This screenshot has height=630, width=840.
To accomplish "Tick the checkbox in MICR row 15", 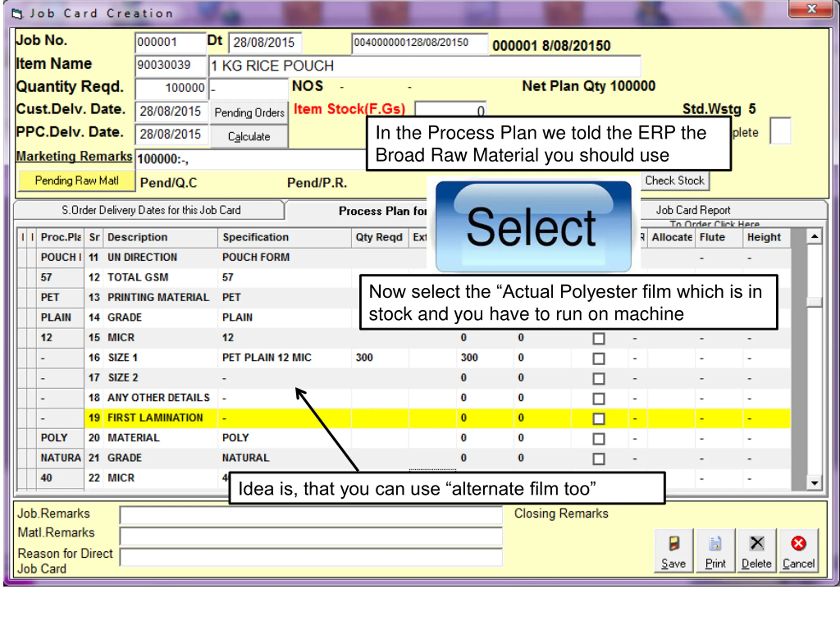I will [x=599, y=338].
